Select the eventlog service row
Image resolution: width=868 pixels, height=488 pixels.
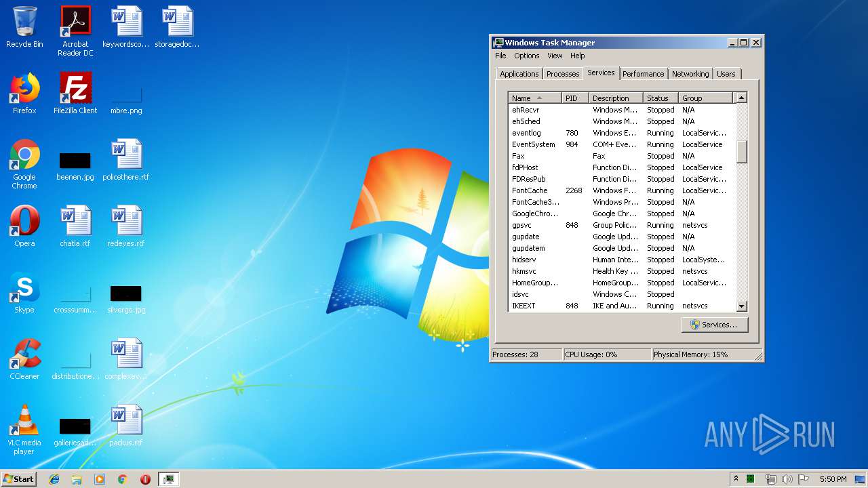pos(621,133)
